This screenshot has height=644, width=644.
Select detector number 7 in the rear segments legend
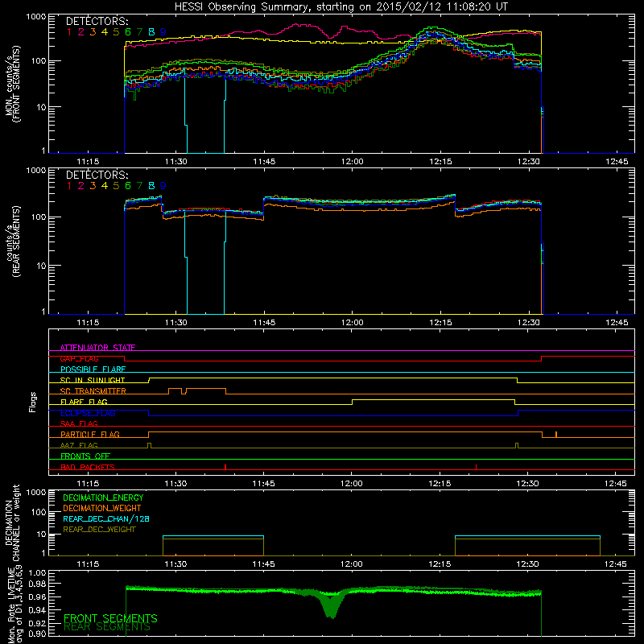tap(139, 186)
